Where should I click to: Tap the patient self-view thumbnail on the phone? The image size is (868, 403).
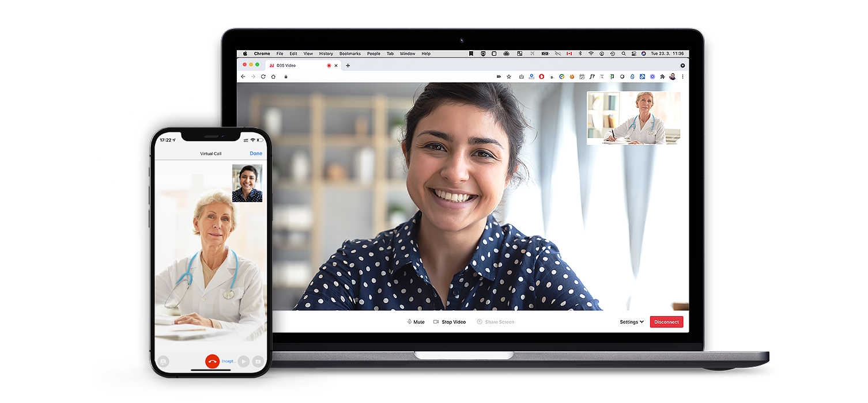247,183
